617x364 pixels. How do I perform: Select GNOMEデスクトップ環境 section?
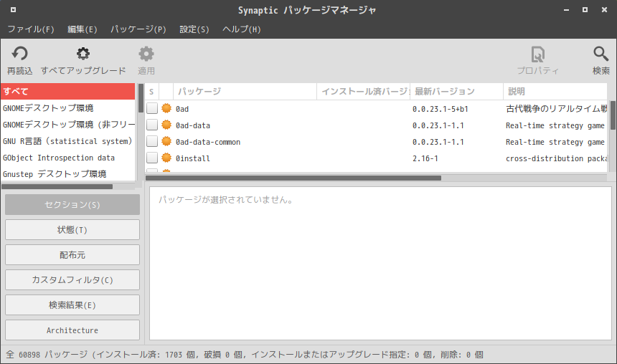click(x=67, y=107)
